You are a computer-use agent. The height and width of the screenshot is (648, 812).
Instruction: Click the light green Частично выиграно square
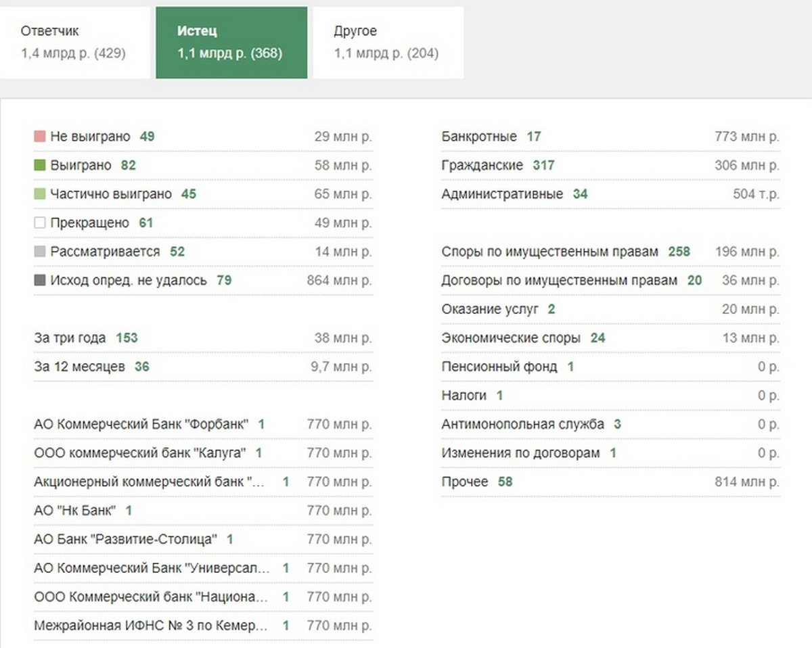coord(39,194)
